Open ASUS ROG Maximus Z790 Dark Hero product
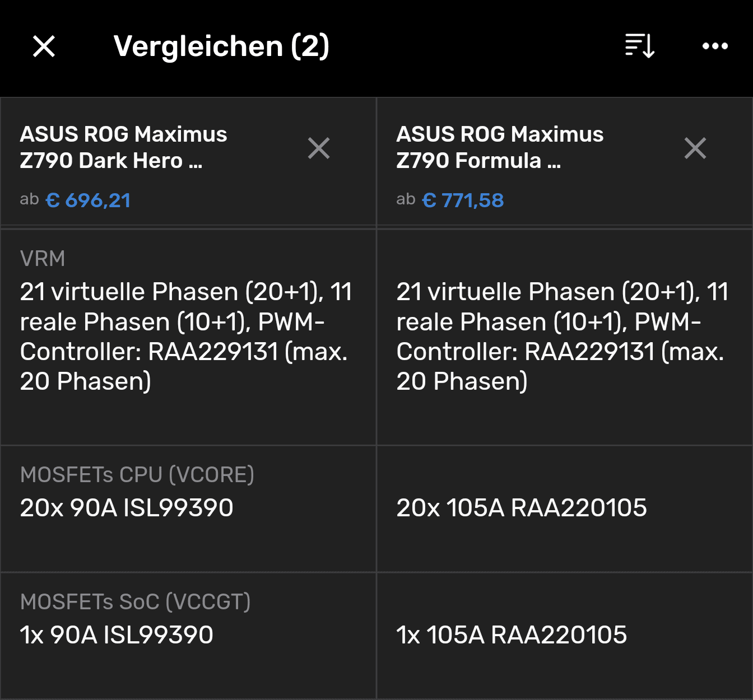The image size is (753, 700). click(123, 147)
